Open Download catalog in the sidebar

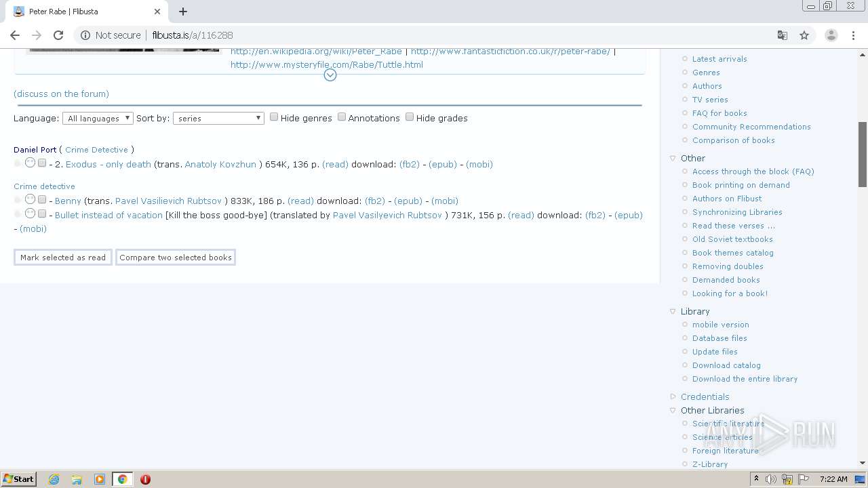[726, 365]
